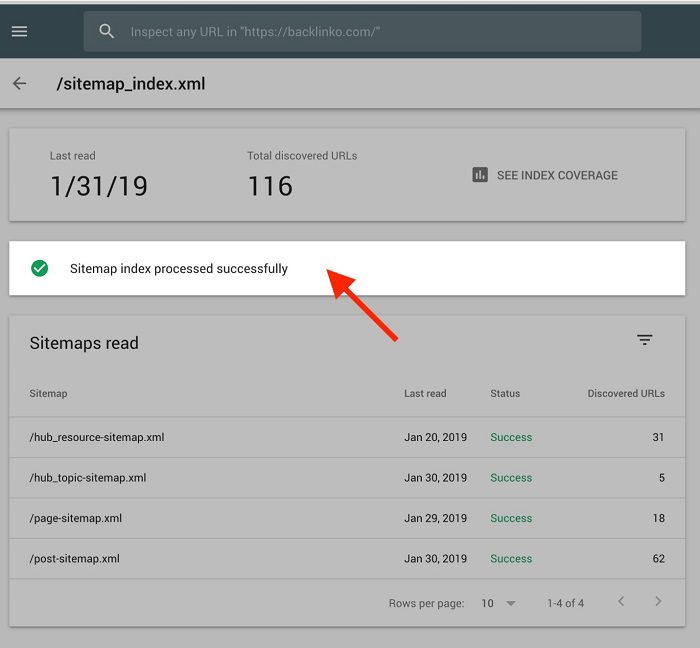This screenshot has height=648, width=700.
Task: Click SEE INDEX COVERAGE link
Action: click(557, 175)
